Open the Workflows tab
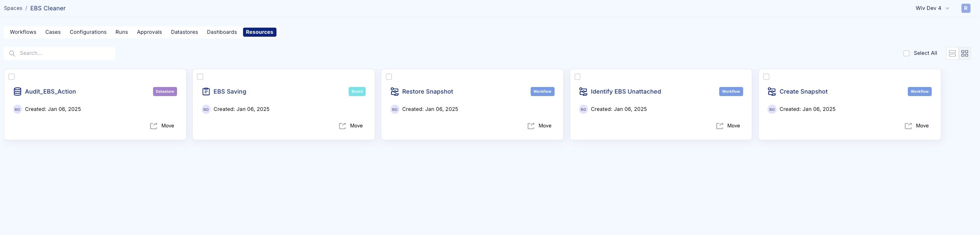This screenshot has width=980, height=235. (23, 32)
